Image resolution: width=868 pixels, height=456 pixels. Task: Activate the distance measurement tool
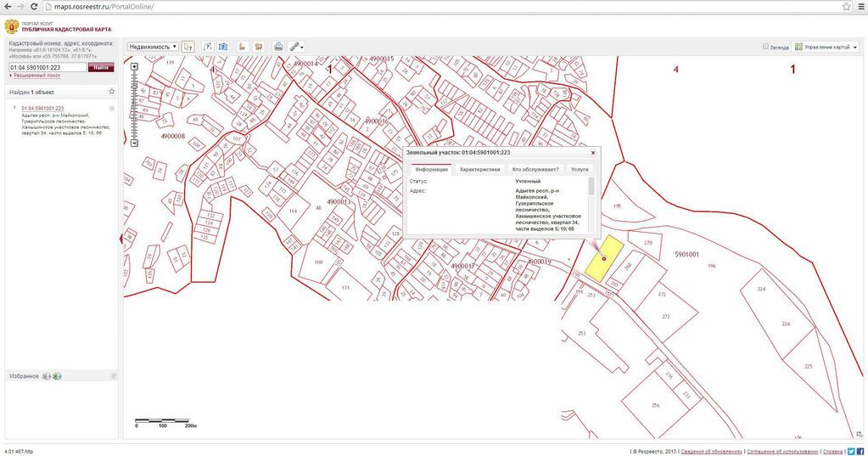point(208,47)
